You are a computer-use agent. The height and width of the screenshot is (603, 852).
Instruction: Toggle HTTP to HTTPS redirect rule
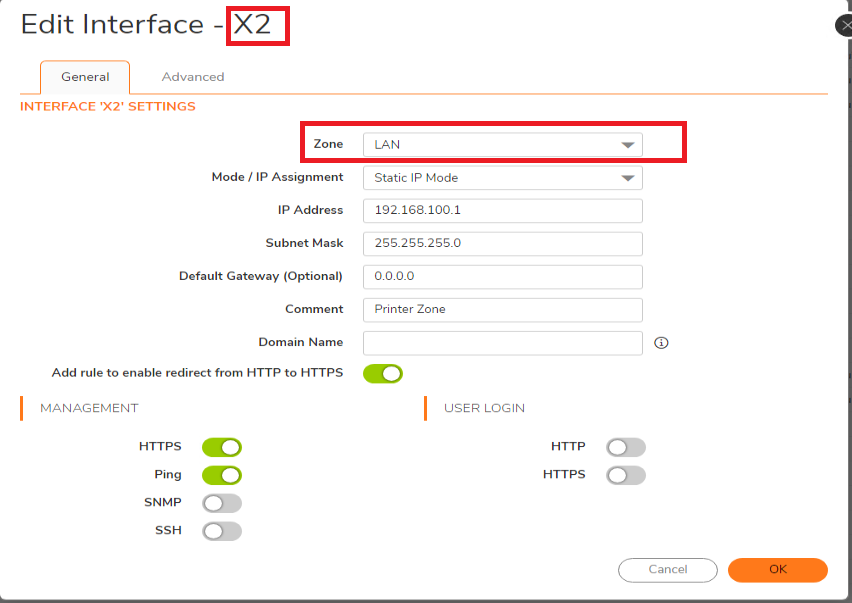(383, 373)
